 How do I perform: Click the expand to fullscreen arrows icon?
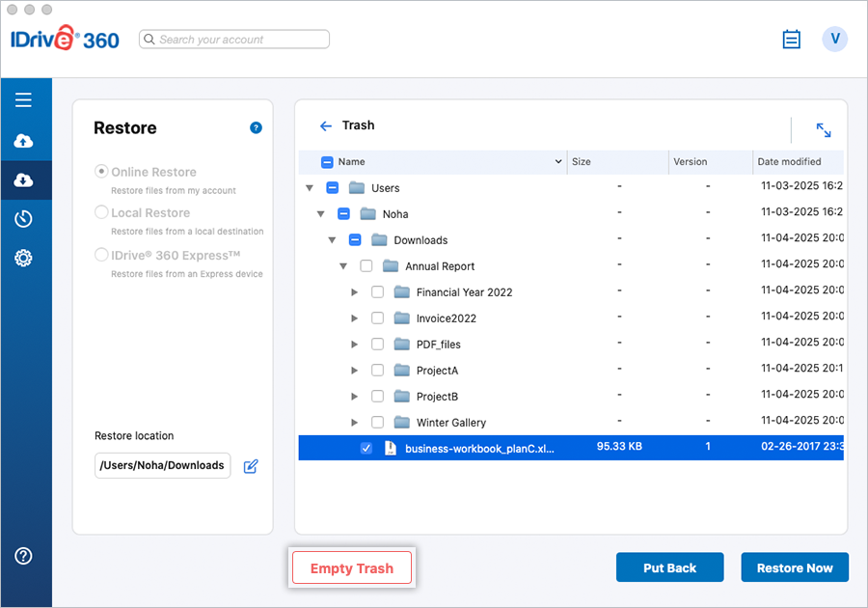[824, 130]
